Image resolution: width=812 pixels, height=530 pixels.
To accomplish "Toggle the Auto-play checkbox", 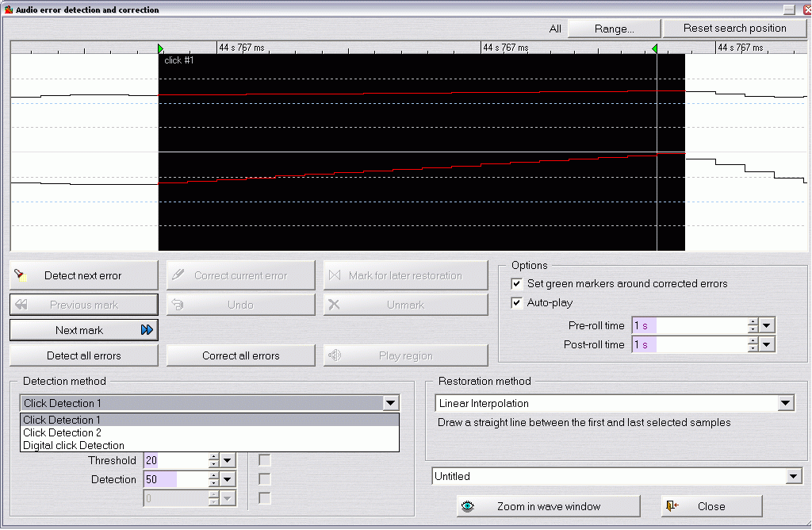I will pyautogui.click(x=516, y=302).
